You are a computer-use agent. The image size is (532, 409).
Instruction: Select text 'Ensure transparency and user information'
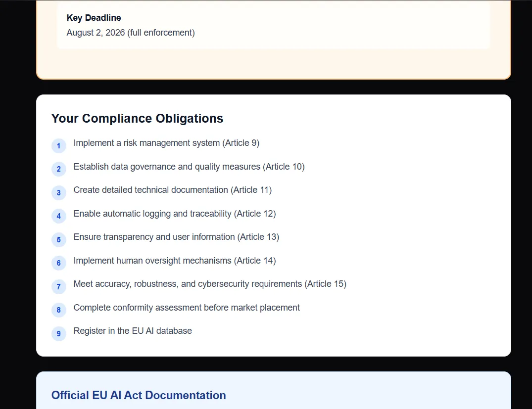[154, 237]
